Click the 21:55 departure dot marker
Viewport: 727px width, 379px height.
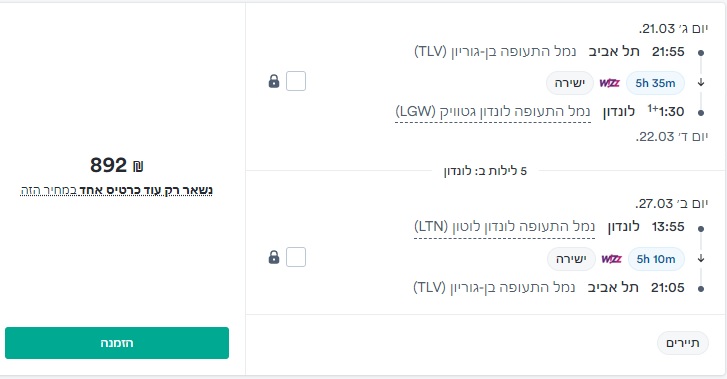(x=701, y=53)
